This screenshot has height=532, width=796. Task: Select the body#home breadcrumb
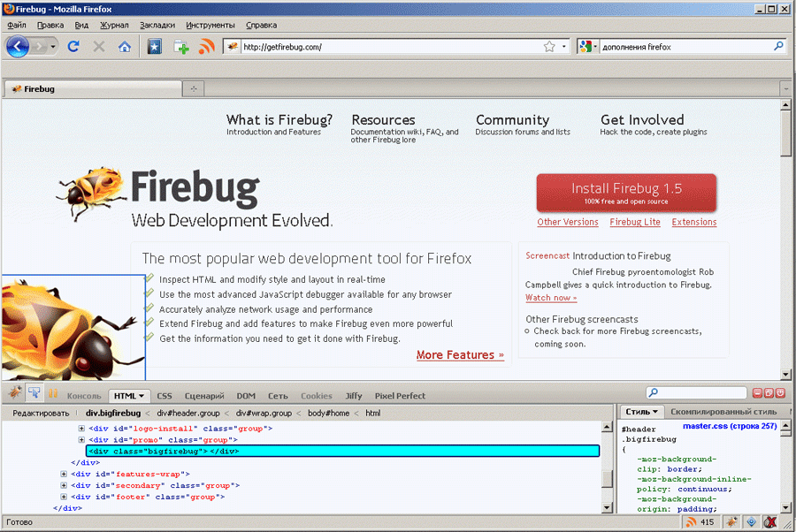328,414
